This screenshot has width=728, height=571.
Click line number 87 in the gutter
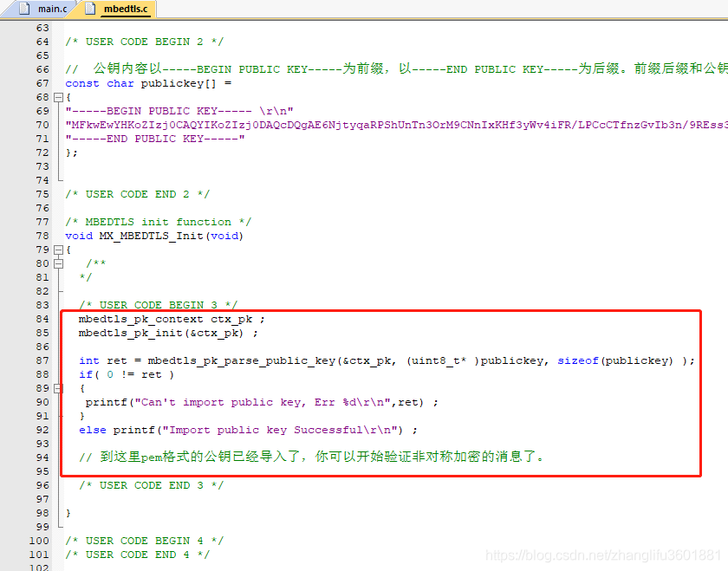(x=42, y=360)
